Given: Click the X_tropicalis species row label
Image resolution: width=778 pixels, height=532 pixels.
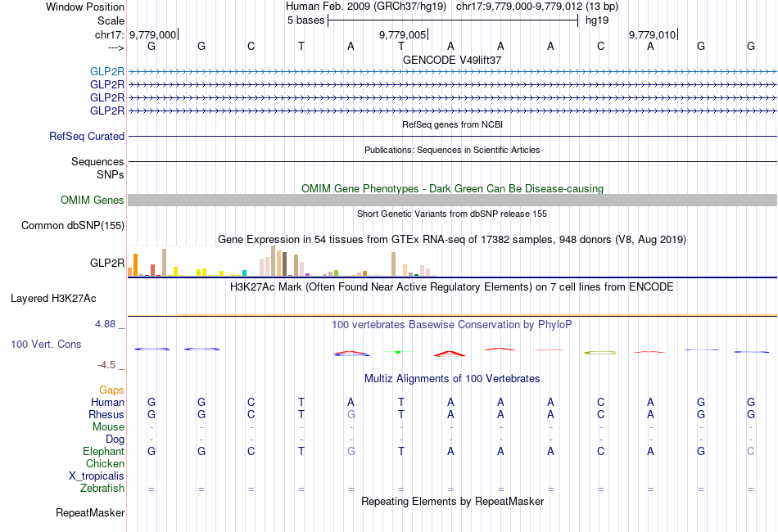Looking at the screenshot, I should [97, 476].
